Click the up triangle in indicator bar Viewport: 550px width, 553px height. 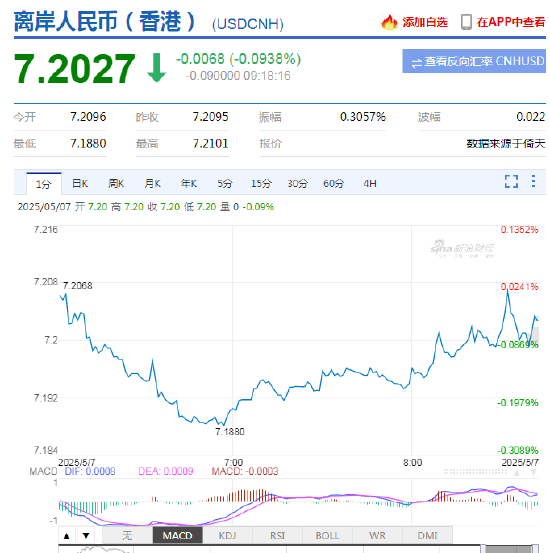(x=66, y=536)
